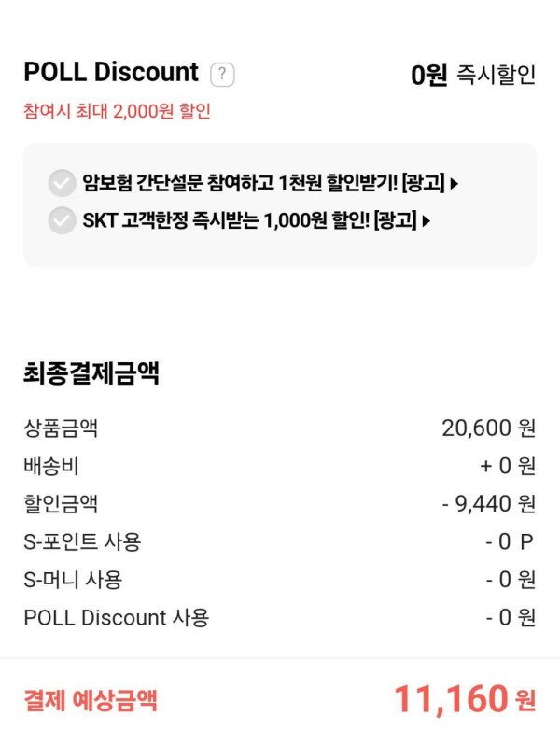The image size is (560, 744).
Task: Click the -9,440 원 discount amount
Action: click(488, 504)
